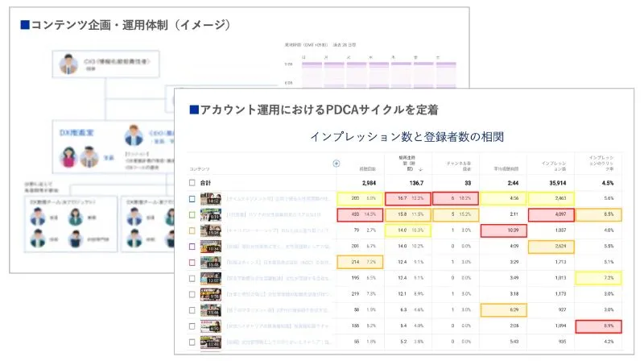Tick the checkbox in the 合計 row
The width and height of the screenshot is (644, 361).
192,183
